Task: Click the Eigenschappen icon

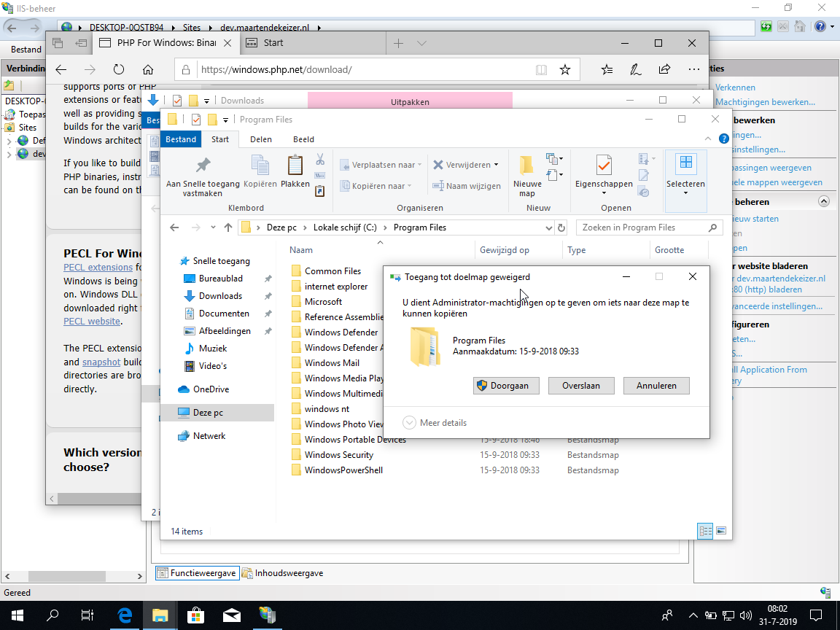Action: [604, 165]
